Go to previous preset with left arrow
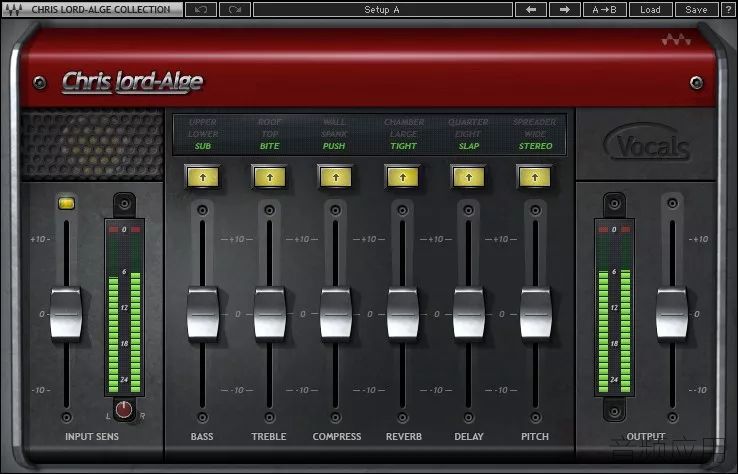This screenshot has width=738, height=474. click(531, 9)
